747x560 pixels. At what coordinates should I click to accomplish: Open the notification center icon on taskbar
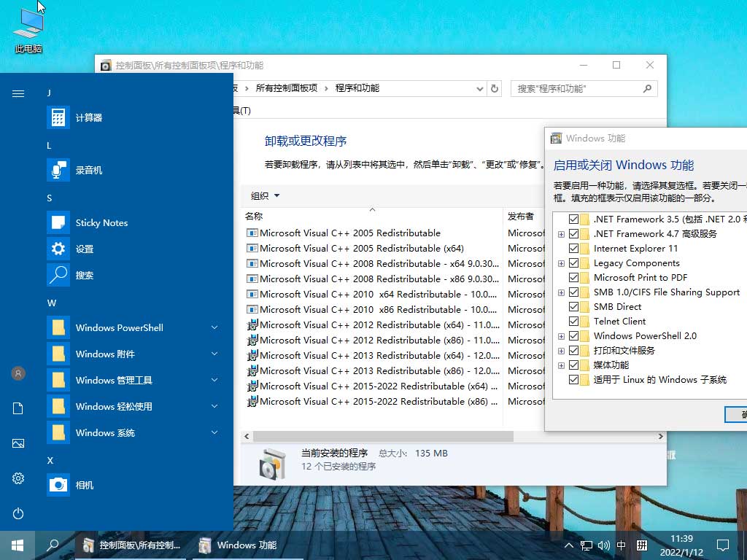point(723,545)
